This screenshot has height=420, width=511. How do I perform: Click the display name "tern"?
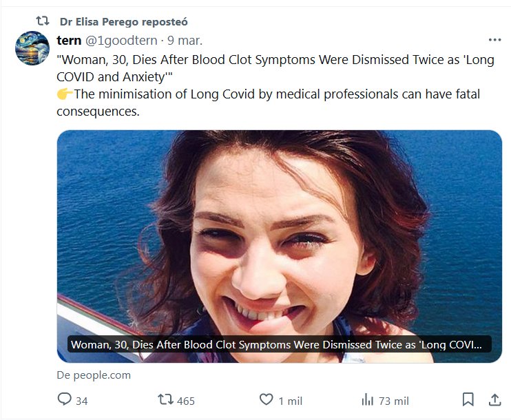point(70,41)
